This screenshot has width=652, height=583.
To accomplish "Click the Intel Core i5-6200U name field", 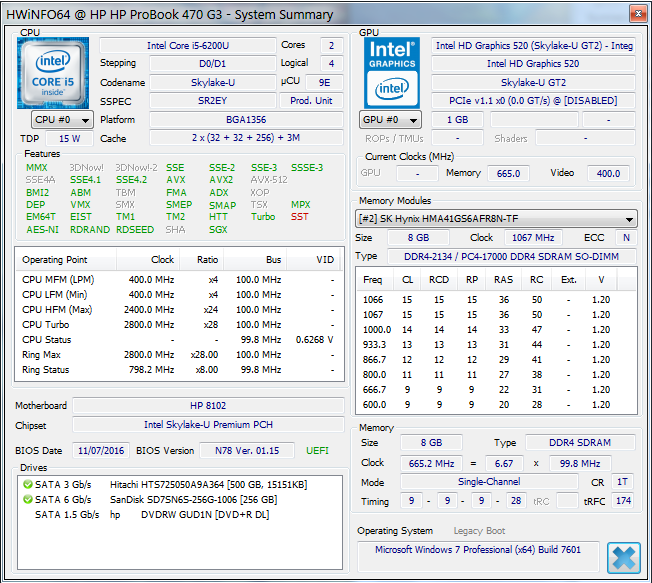I will 188,46.
